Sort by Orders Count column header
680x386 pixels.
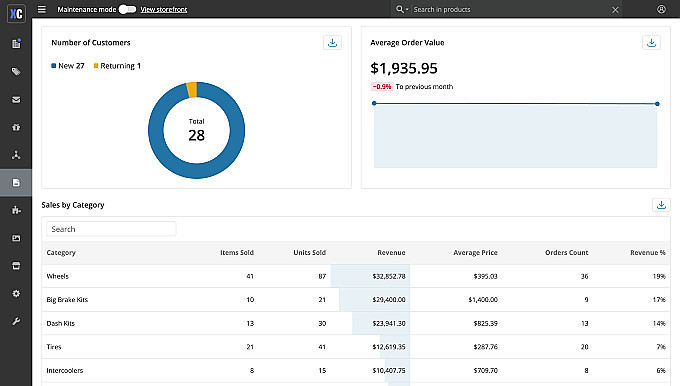[x=566, y=252]
